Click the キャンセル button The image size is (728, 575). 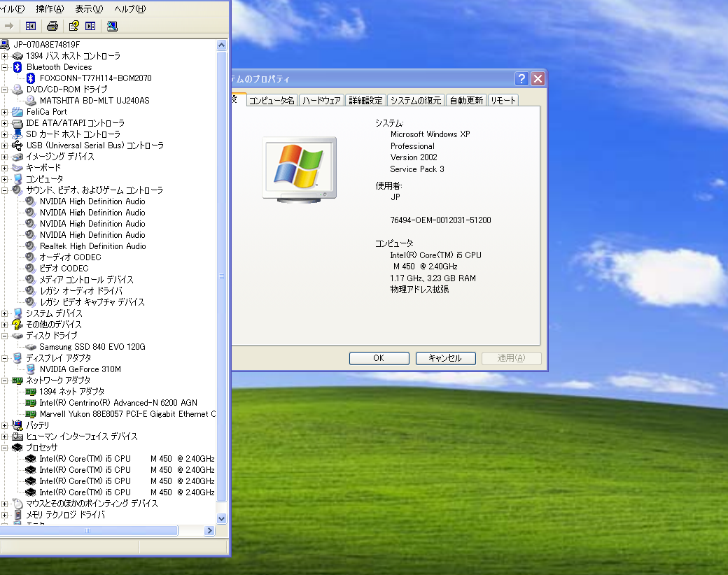[x=445, y=358]
